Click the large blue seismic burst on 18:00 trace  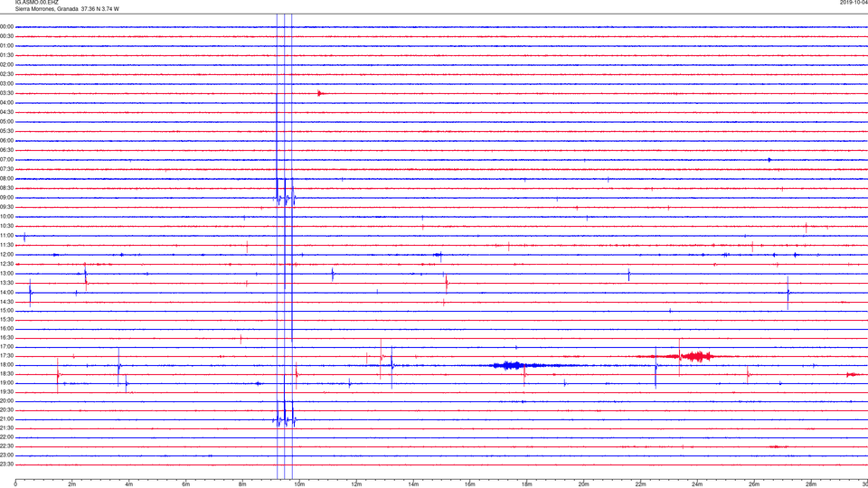coord(512,365)
